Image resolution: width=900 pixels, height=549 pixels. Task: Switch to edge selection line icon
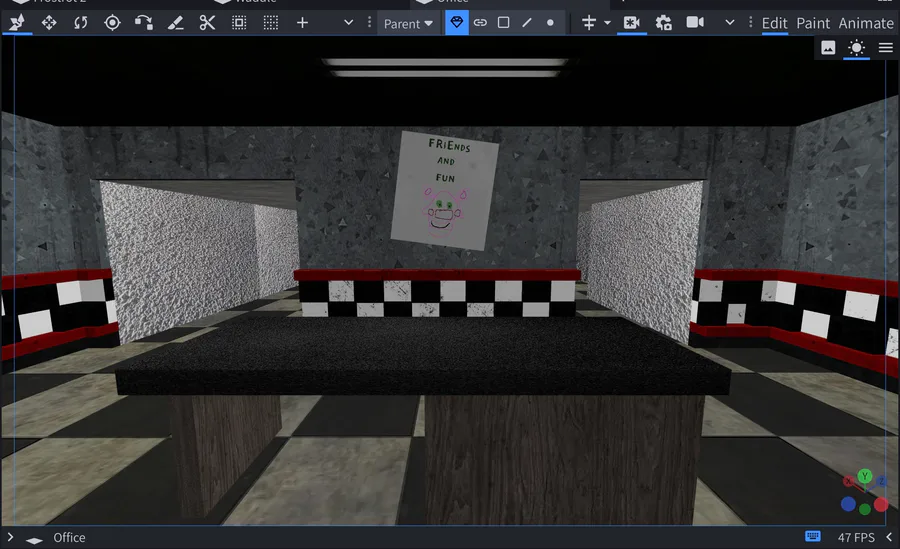coord(527,22)
